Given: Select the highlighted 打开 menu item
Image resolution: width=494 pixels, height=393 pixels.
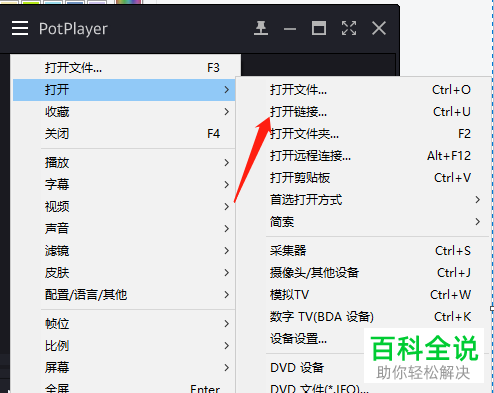Looking at the screenshot, I should [x=124, y=90].
